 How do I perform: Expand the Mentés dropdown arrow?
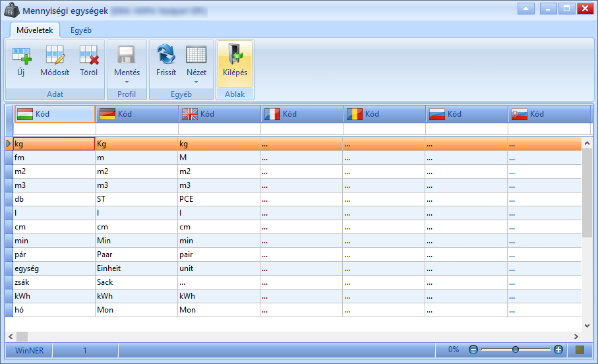[x=127, y=82]
